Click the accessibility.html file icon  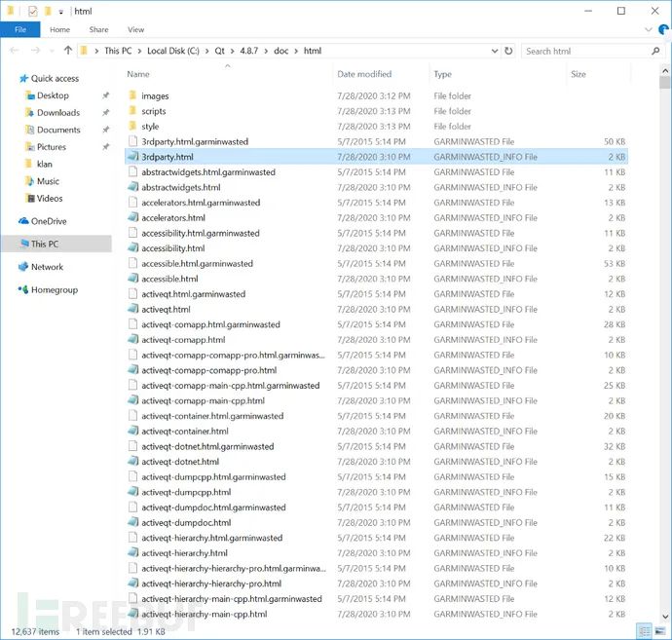click(x=132, y=248)
